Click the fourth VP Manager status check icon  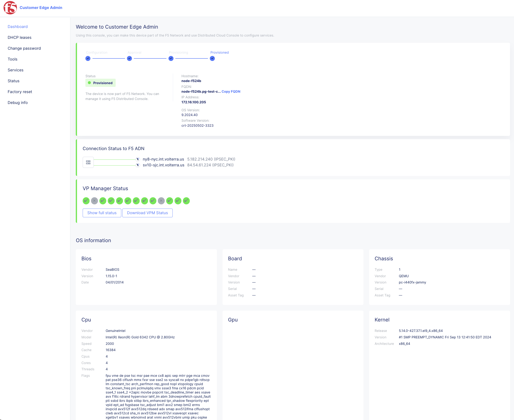tap(111, 201)
